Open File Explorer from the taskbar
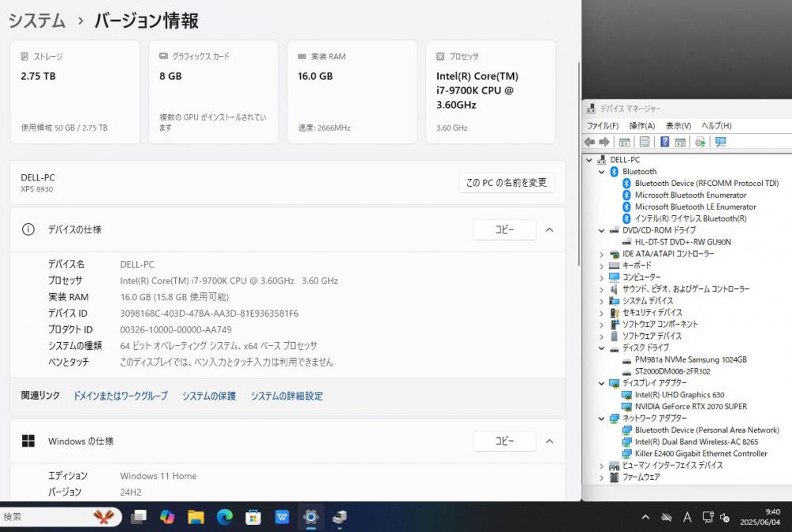Image resolution: width=792 pixels, height=532 pixels. click(x=196, y=517)
